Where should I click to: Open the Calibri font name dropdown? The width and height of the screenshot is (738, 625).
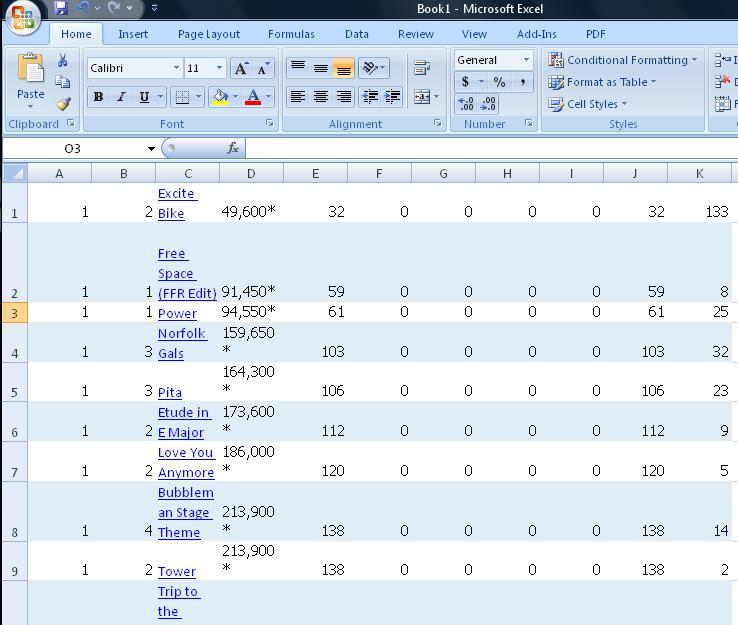click(176, 68)
